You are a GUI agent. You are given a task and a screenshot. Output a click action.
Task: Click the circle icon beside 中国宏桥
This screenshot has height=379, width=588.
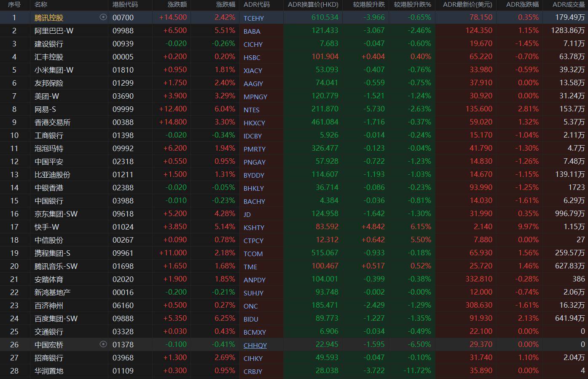coord(103,344)
